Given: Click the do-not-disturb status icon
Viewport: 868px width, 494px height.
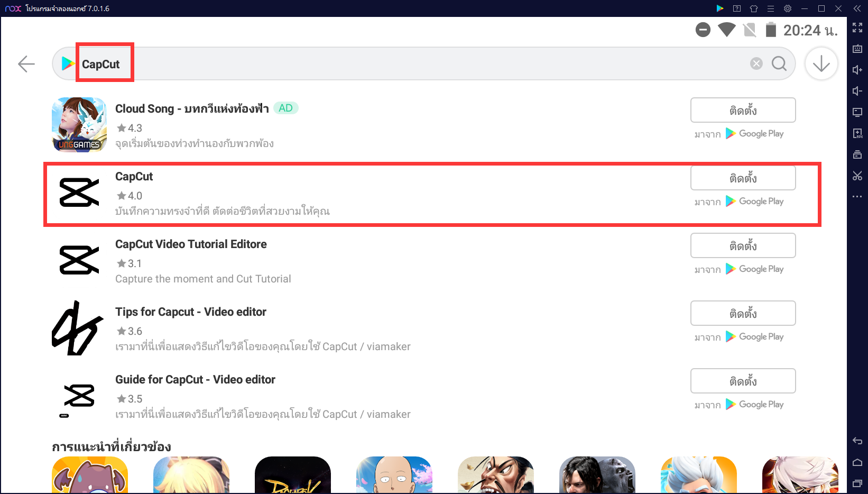Looking at the screenshot, I should (x=703, y=30).
